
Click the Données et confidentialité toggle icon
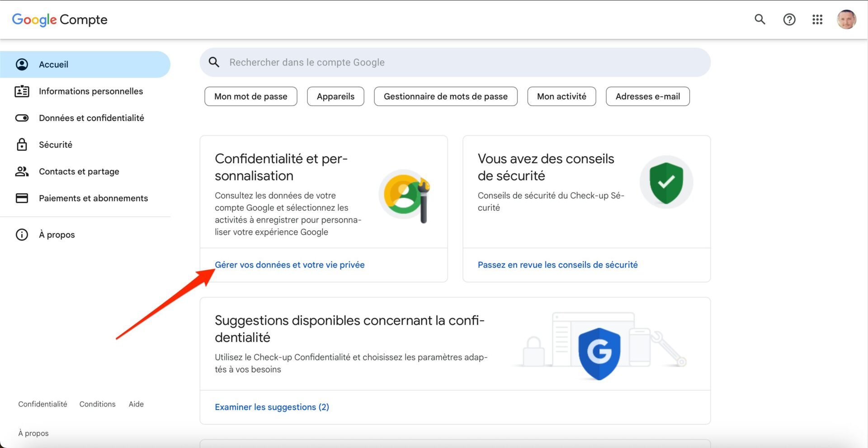coord(22,118)
